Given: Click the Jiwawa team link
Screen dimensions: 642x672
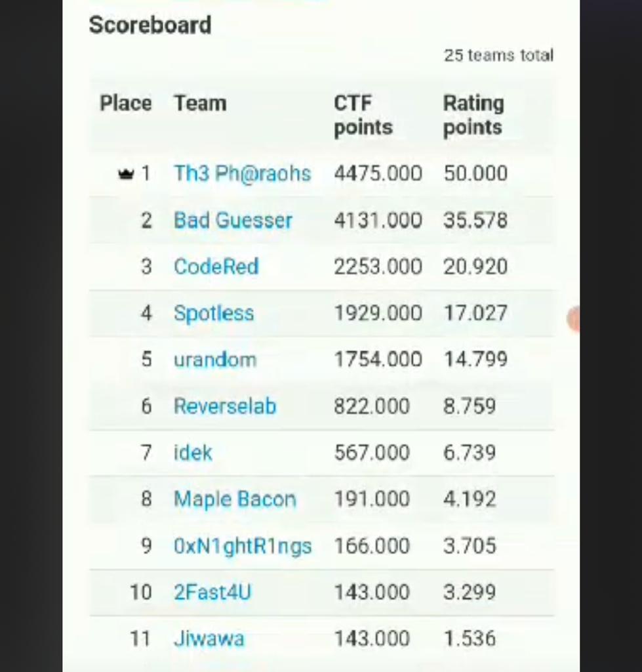Looking at the screenshot, I should click(x=209, y=639).
